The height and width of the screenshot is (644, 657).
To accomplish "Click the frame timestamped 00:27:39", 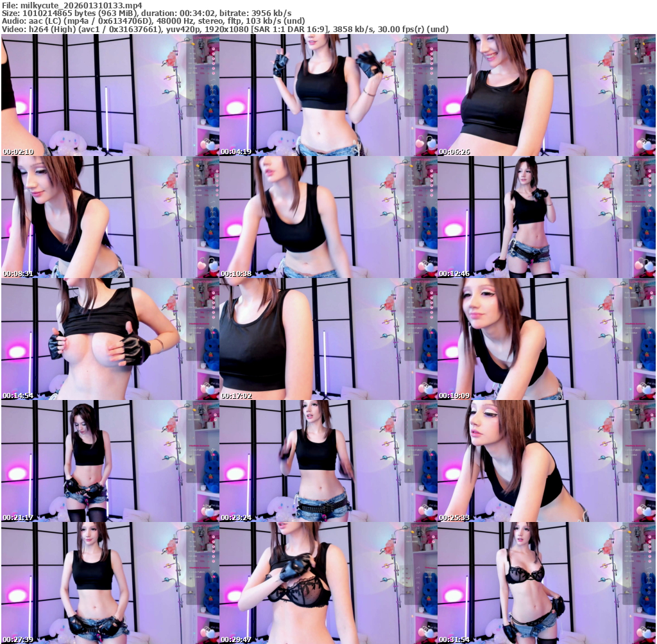I will [110, 583].
